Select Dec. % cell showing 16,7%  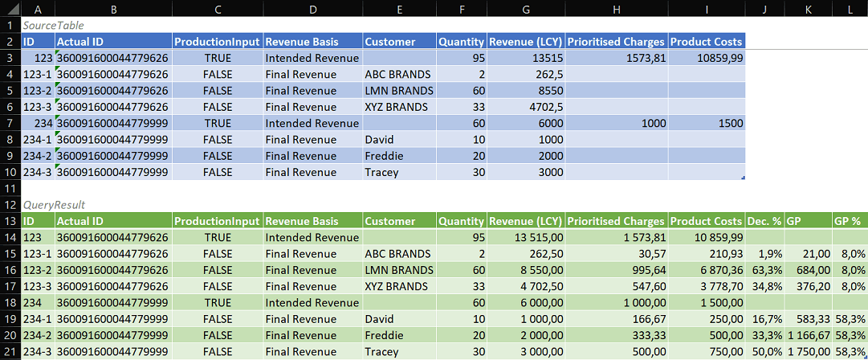coord(765,319)
